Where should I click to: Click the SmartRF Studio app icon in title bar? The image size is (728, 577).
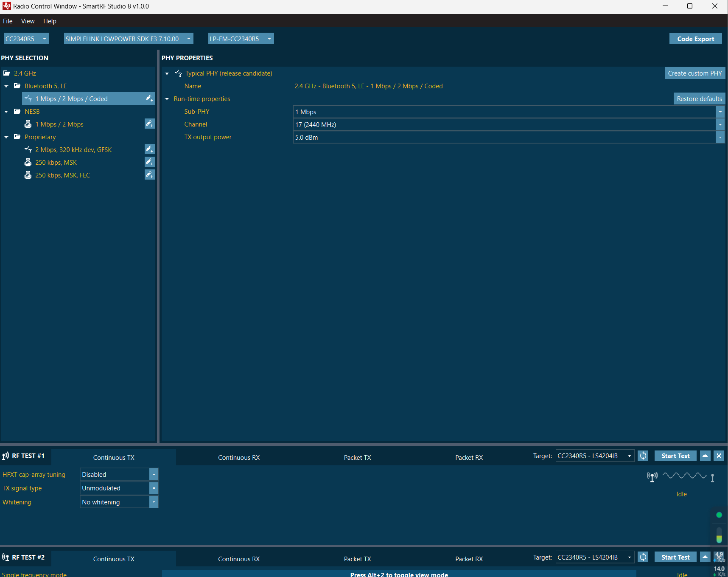tap(7, 6)
